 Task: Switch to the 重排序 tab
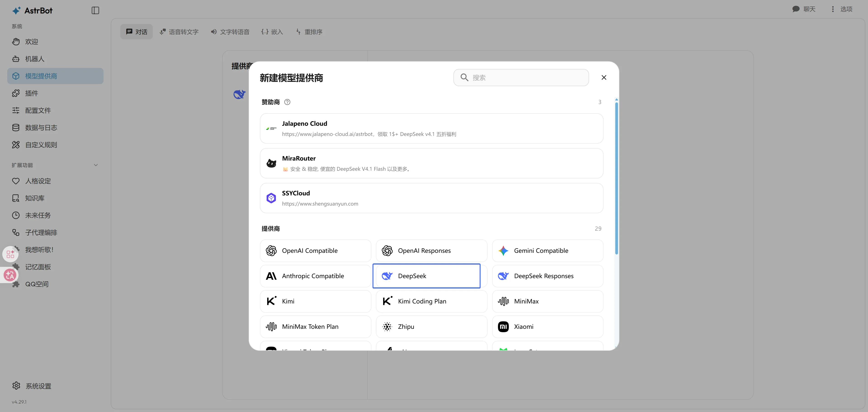pyautogui.click(x=309, y=32)
